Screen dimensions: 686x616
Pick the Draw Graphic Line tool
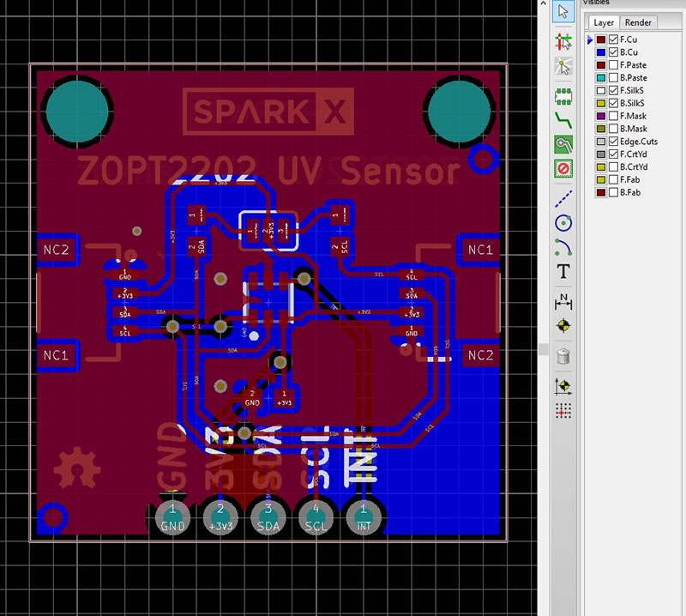coord(563,198)
